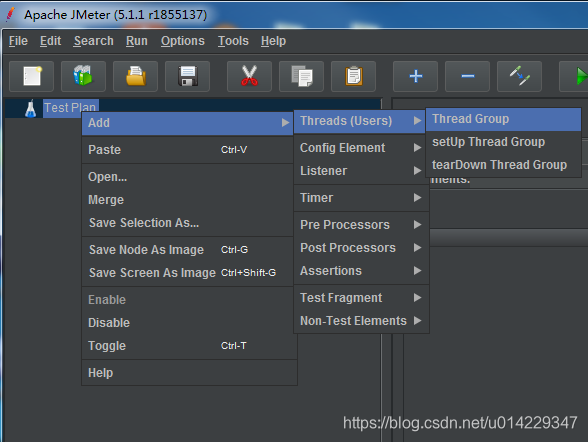Choose Save Screen As Image
Viewport: 588px width, 442px height.
coord(188,273)
